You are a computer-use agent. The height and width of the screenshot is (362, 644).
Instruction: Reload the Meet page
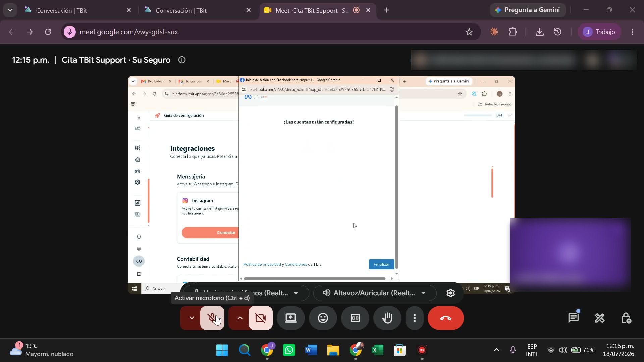click(x=48, y=32)
